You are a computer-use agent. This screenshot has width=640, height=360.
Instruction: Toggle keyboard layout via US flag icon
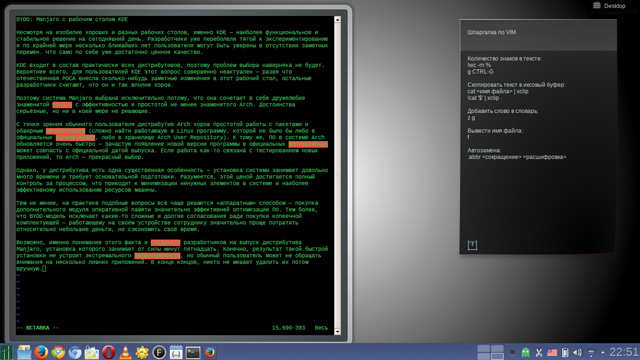(552, 353)
